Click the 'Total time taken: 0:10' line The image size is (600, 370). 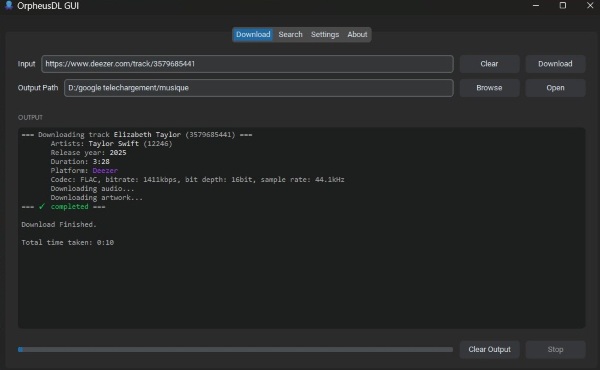(x=68, y=243)
